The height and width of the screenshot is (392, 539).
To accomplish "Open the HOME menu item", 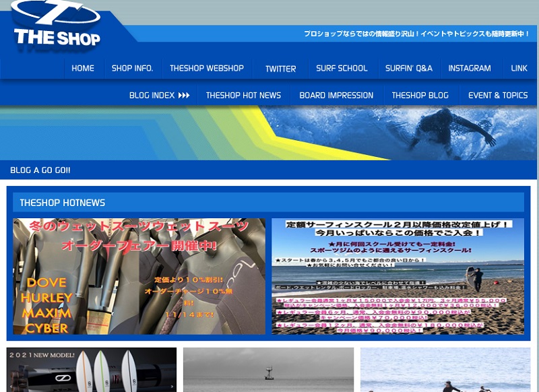I will pyautogui.click(x=83, y=69).
